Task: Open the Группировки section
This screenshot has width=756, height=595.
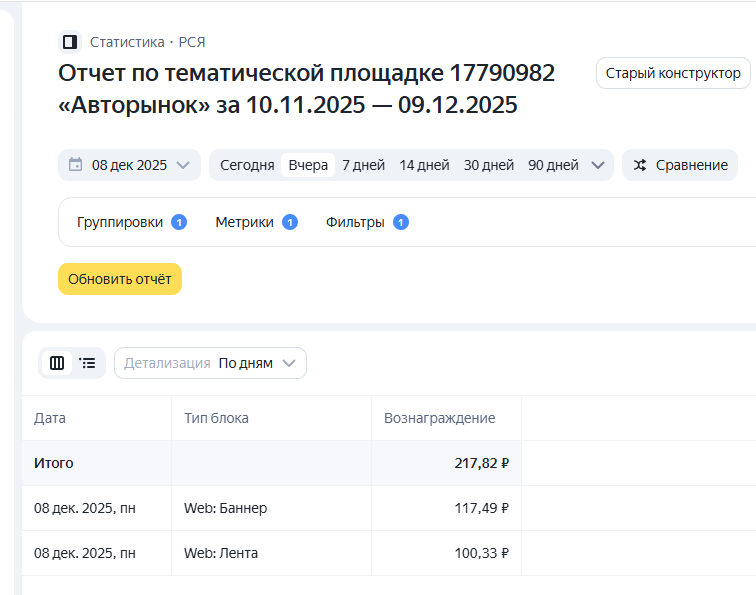Action: coord(120,222)
